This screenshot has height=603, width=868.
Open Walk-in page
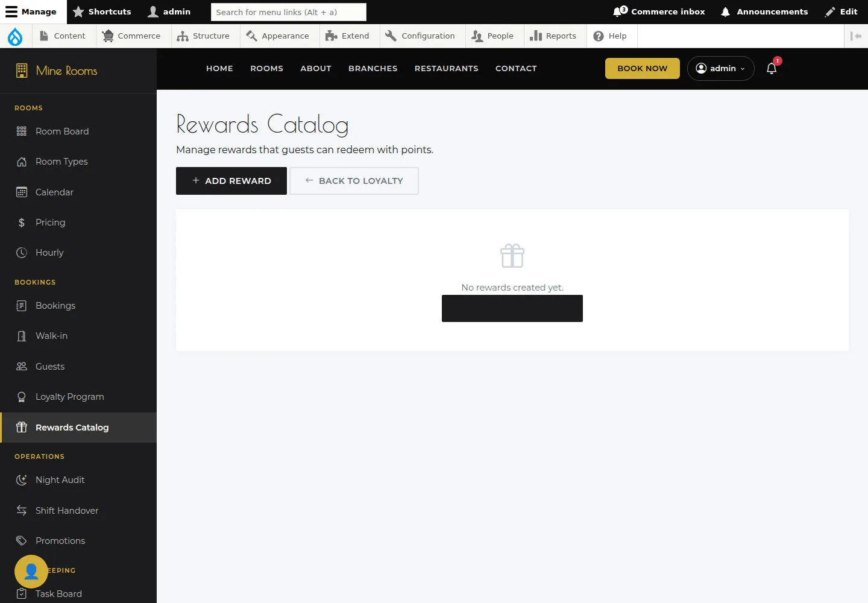coord(78,336)
